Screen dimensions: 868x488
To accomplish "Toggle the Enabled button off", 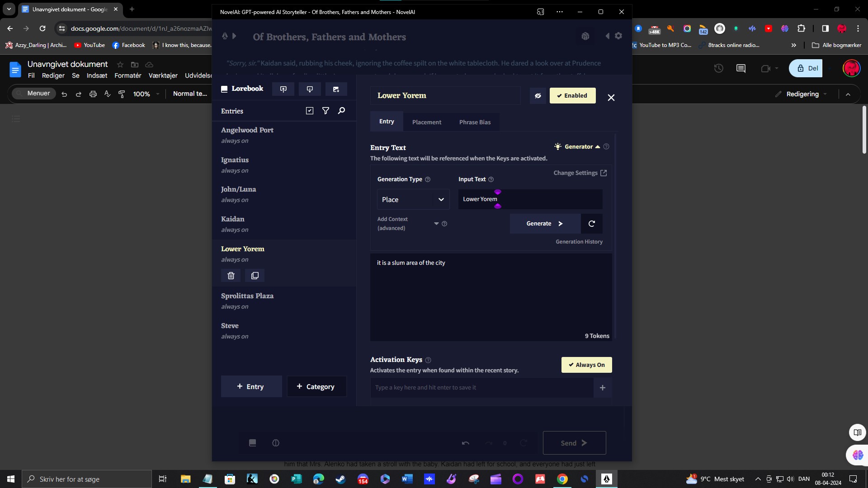I will (x=572, y=96).
